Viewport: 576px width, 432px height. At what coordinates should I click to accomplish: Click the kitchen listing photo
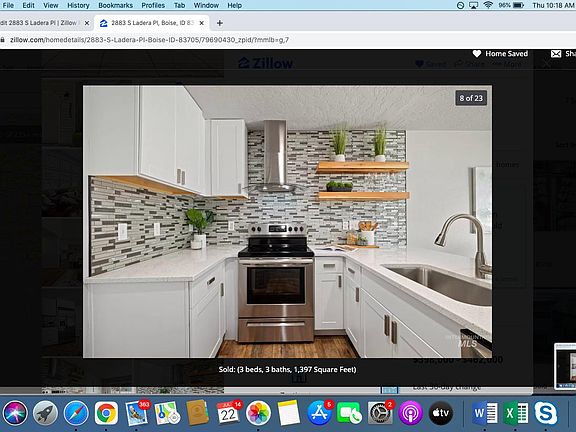point(287,222)
